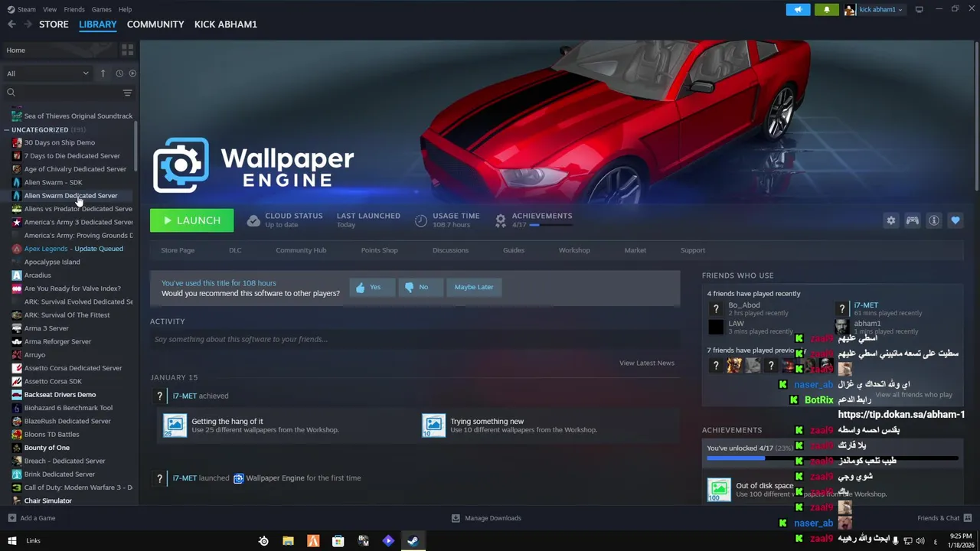Select Chair Simulator in library
This screenshot has height=551, width=980.
[x=47, y=500]
